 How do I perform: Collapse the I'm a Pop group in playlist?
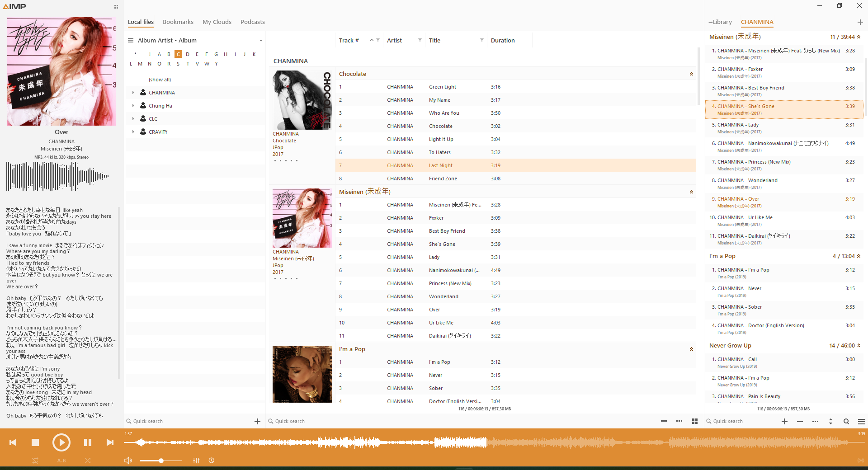859,256
